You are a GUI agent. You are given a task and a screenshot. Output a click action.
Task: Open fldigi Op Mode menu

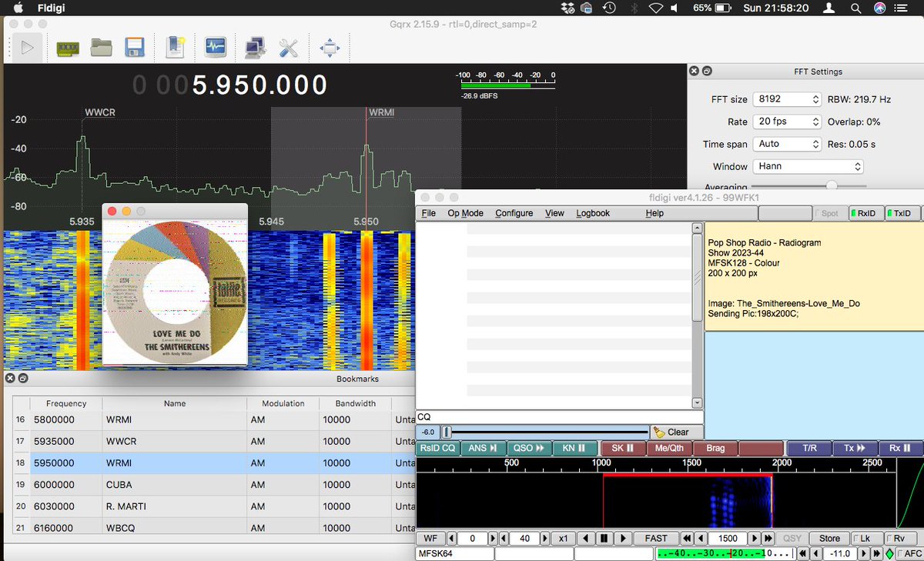[x=466, y=213]
